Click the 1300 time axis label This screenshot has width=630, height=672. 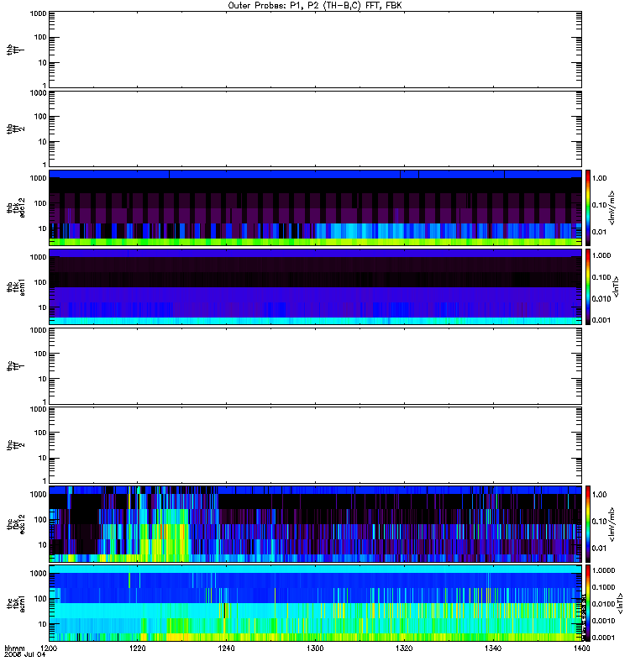click(315, 648)
